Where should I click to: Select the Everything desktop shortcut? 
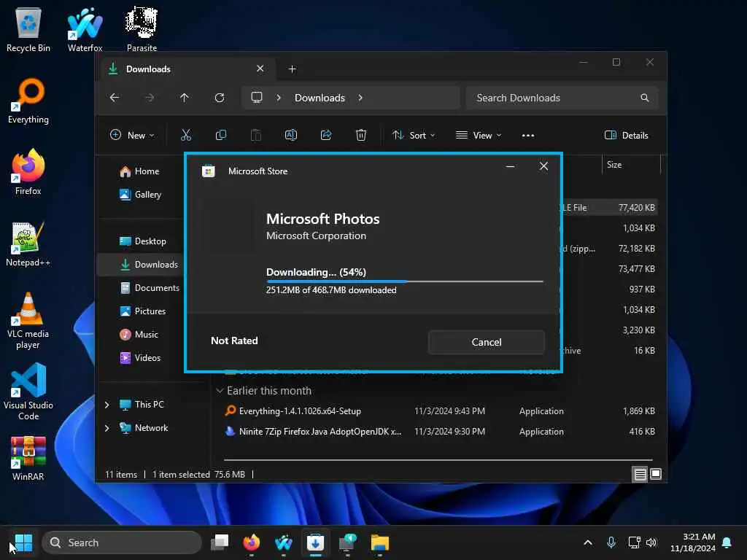28,101
